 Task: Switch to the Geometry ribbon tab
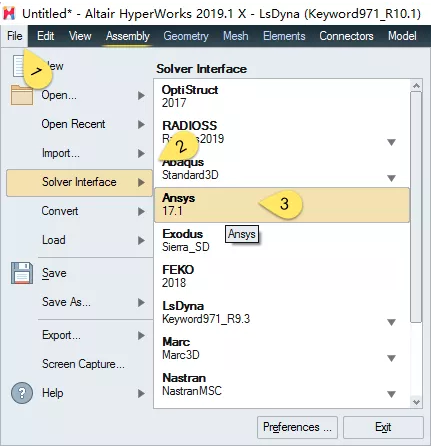[186, 36]
